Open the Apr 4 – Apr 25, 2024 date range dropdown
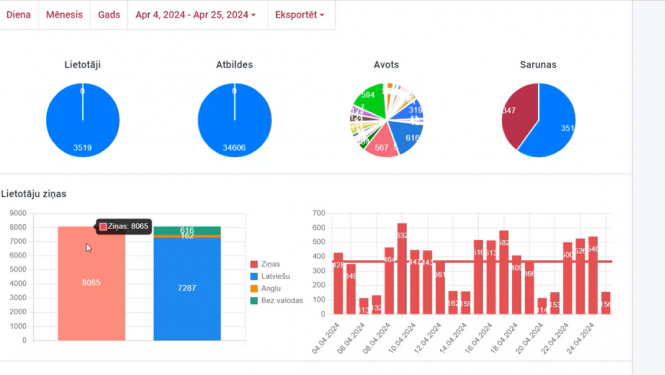Viewport: 665px width, 375px height. [196, 15]
